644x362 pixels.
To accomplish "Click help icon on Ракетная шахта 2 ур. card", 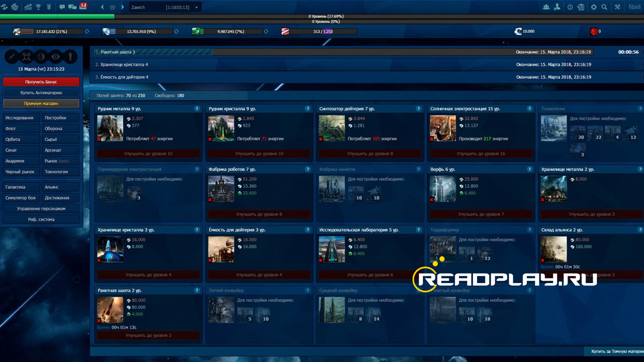I will [x=197, y=290].
